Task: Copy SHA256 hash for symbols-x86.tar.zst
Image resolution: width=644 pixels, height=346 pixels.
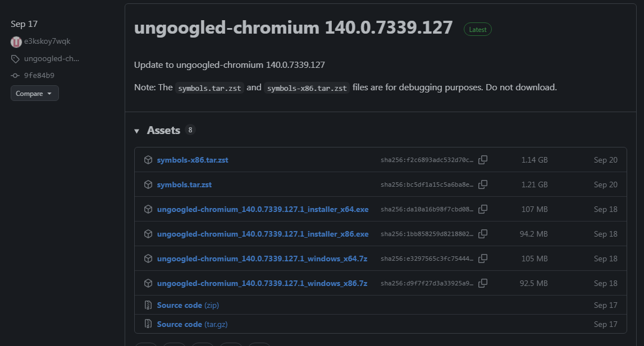Action: (x=482, y=160)
